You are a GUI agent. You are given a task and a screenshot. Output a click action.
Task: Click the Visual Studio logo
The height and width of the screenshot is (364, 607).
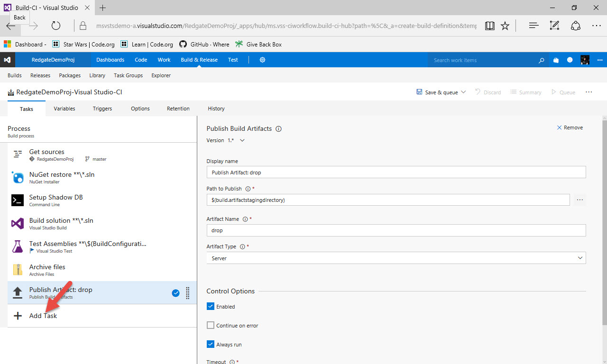(x=7, y=60)
